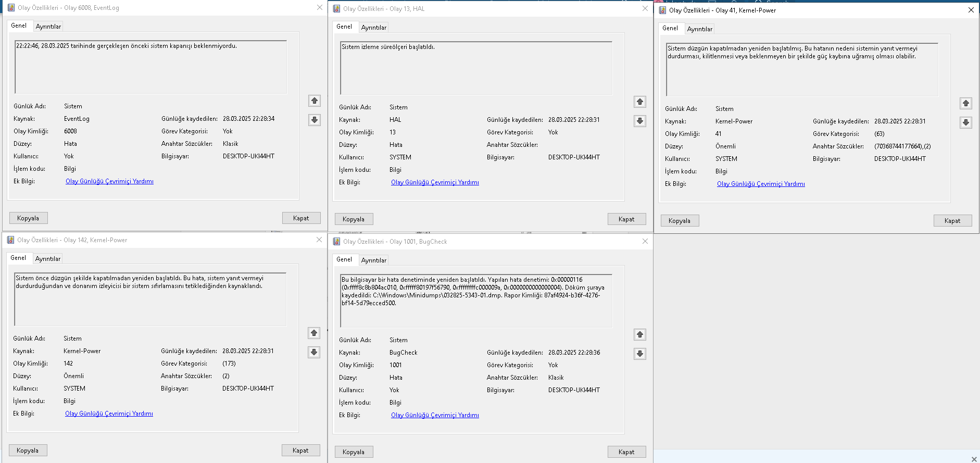Select Genel tab in Olay 1001 BugCheck window

tap(344, 259)
